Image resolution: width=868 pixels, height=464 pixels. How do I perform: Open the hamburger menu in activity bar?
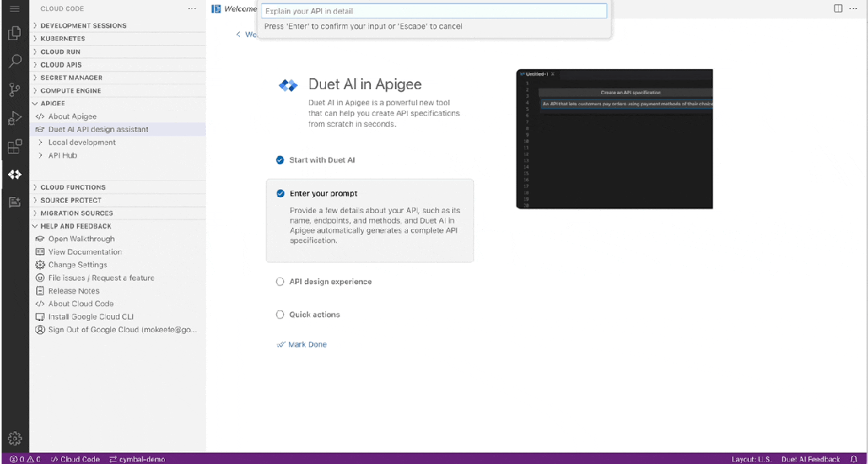pyautogui.click(x=15, y=9)
